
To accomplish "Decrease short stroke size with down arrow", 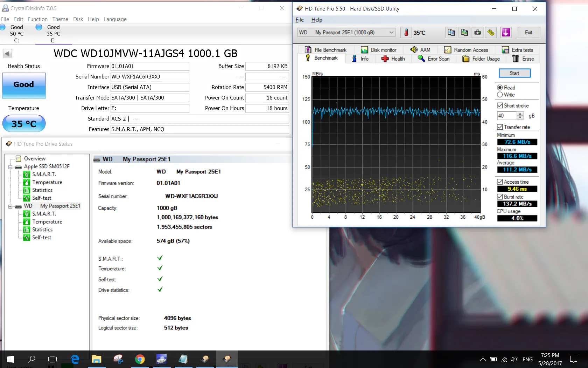I will click(520, 117).
